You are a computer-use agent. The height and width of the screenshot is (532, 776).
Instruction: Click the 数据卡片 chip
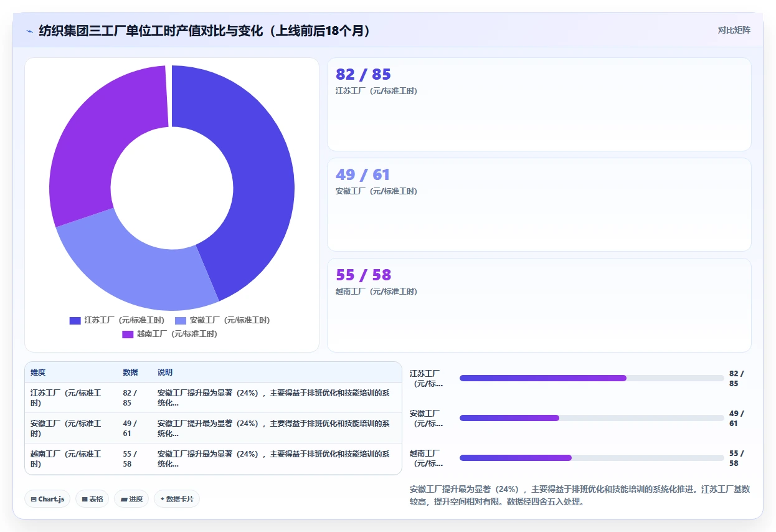click(177, 499)
